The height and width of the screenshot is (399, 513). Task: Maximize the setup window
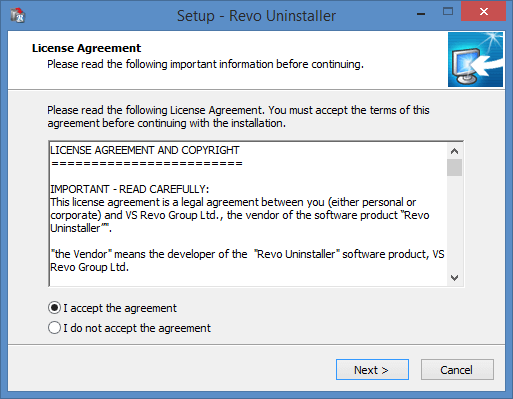(x=448, y=12)
